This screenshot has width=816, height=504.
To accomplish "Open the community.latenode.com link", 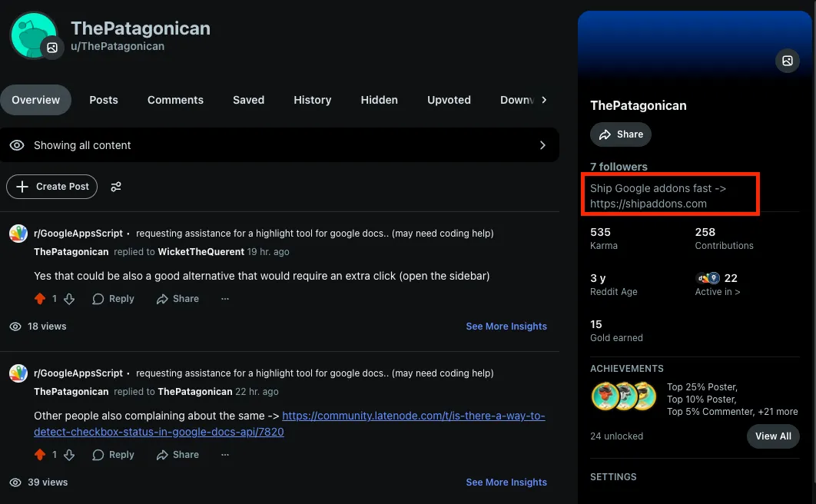I will point(413,416).
